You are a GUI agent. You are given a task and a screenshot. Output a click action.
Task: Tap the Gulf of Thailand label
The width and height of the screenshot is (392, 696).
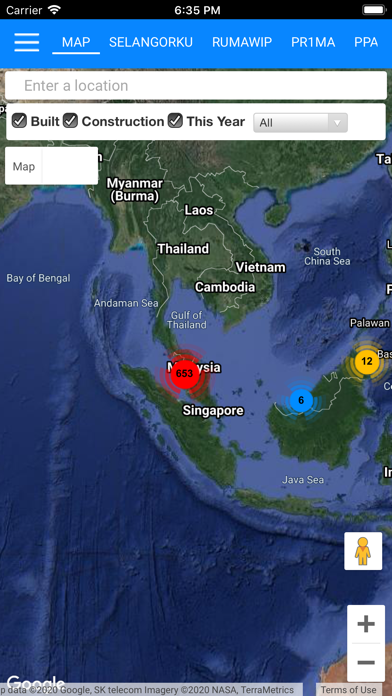186,320
